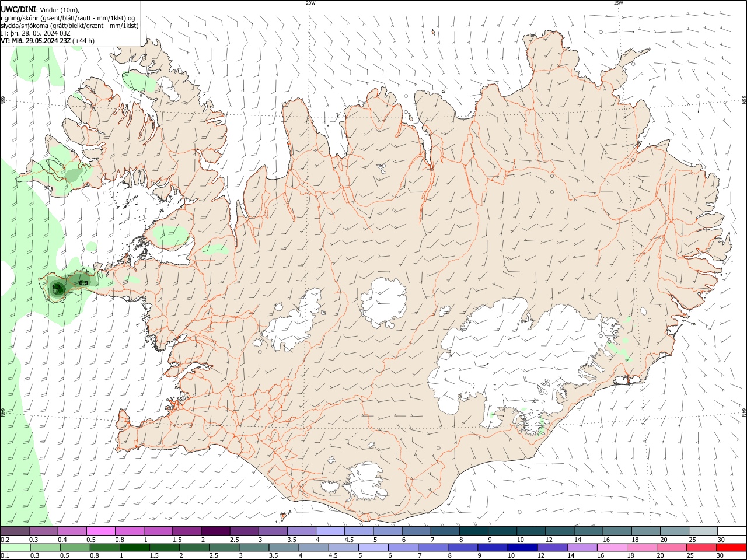
Task: Select the hot pink 20 mm rain swatch
Action: click(x=672, y=548)
